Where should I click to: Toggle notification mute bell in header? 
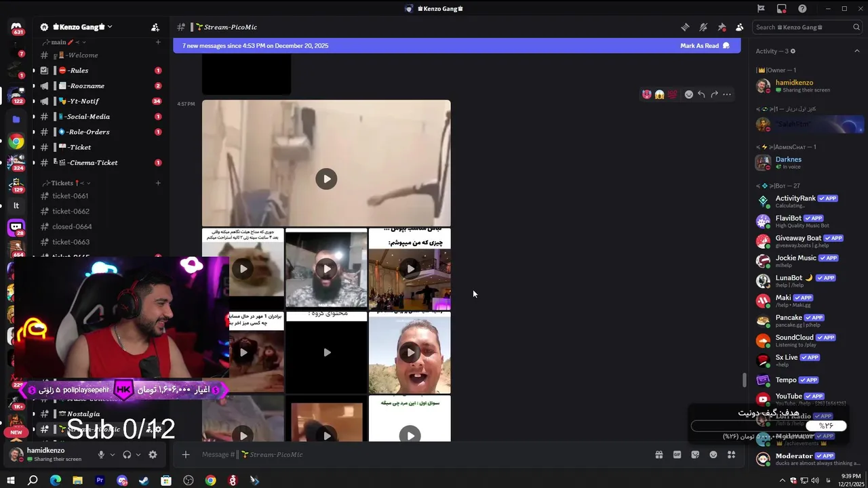[703, 27]
